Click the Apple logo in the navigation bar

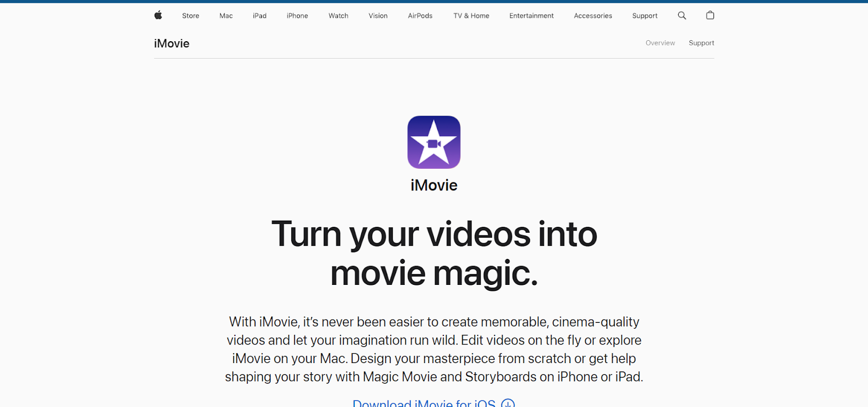(x=158, y=15)
